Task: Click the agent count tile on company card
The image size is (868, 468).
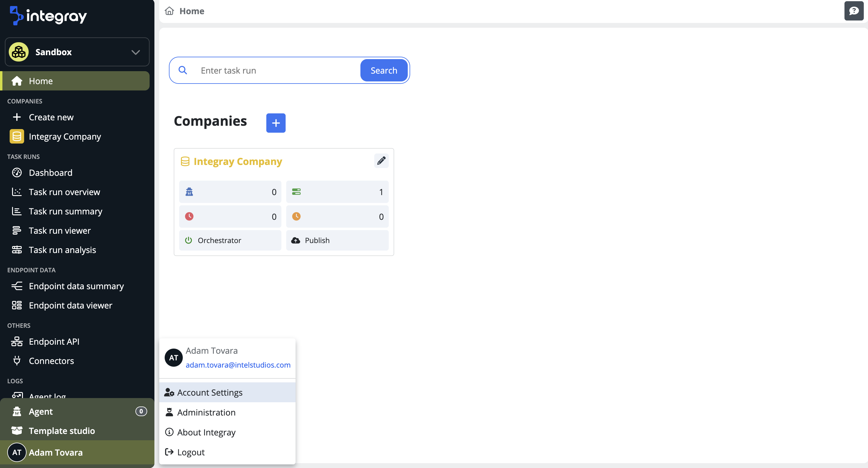Action: pyautogui.click(x=230, y=192)
